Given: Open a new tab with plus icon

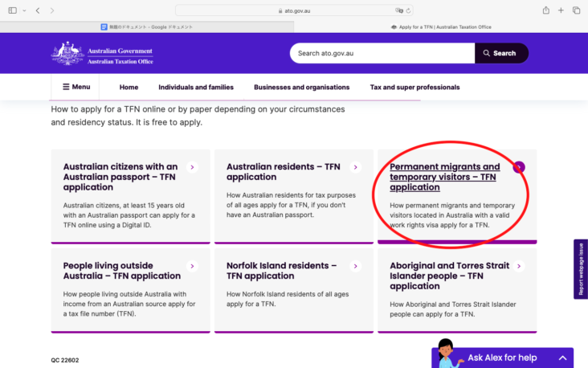Looking at the screenshot, I should (561, 10).
